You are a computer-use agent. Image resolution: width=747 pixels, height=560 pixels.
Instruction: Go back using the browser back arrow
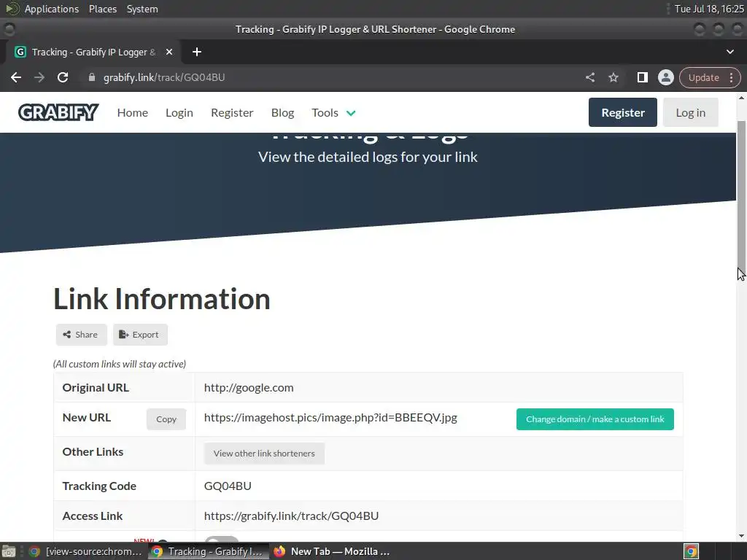[16, 77]
